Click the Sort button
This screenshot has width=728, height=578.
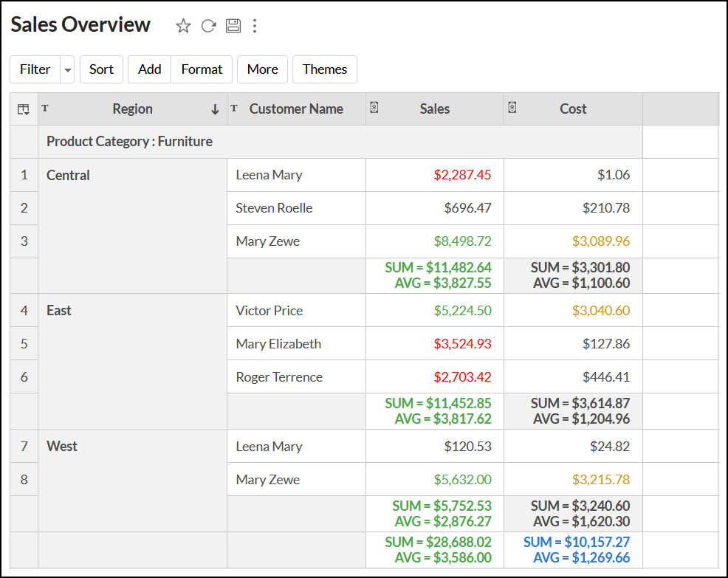point(101,69)
